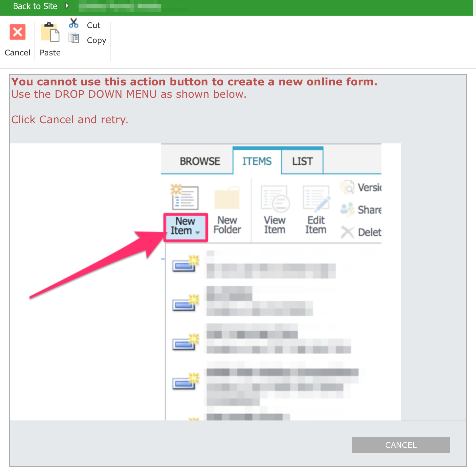Click the New Item list icon with star
This screenshot has width=476, height=470.
pos(185,197)
